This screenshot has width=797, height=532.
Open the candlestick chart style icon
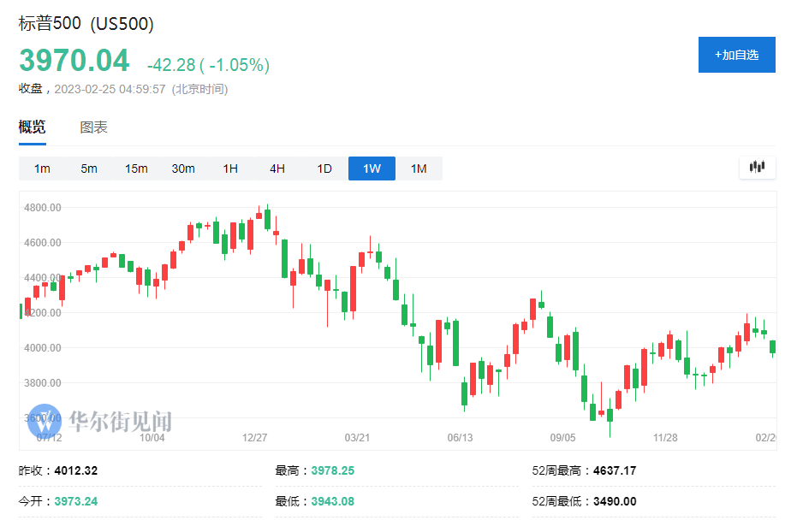coord(757,168)
